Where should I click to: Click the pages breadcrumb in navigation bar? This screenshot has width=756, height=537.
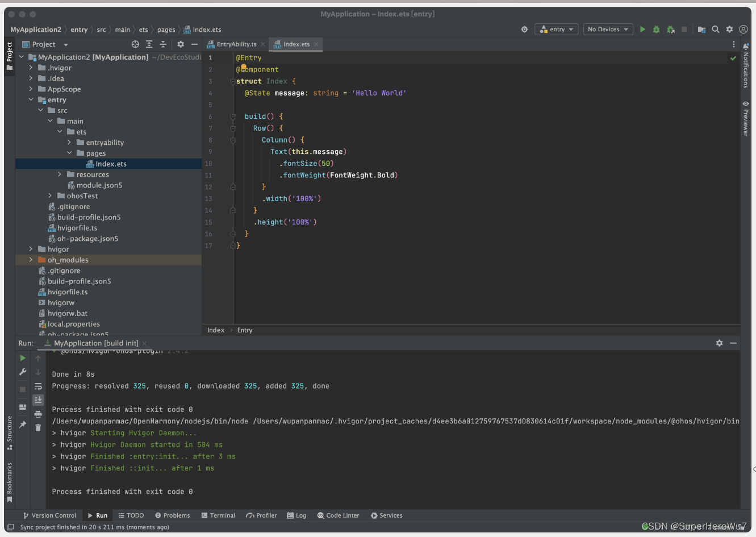point(166,30)
